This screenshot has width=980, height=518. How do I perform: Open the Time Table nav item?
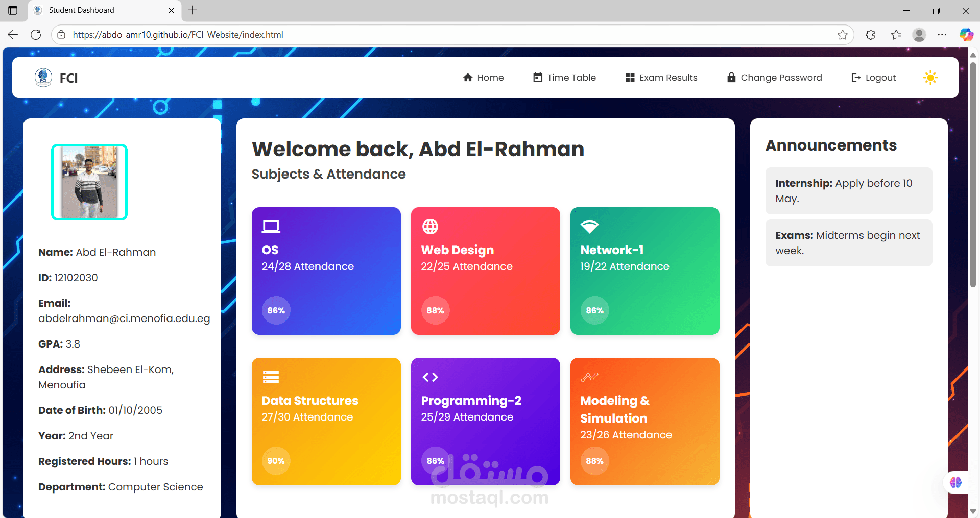pos(564,78)
